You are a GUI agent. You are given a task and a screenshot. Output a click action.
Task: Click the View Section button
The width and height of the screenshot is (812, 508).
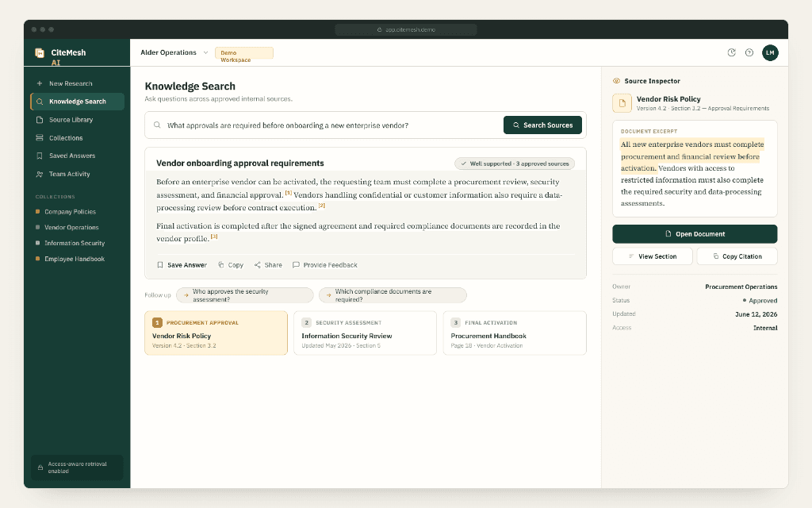[x=652, y=256]
